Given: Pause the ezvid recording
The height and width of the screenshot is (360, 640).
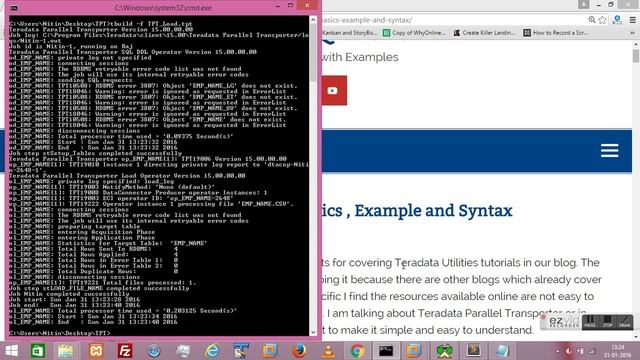Looking at the screenshot, I should click(589, 322).
